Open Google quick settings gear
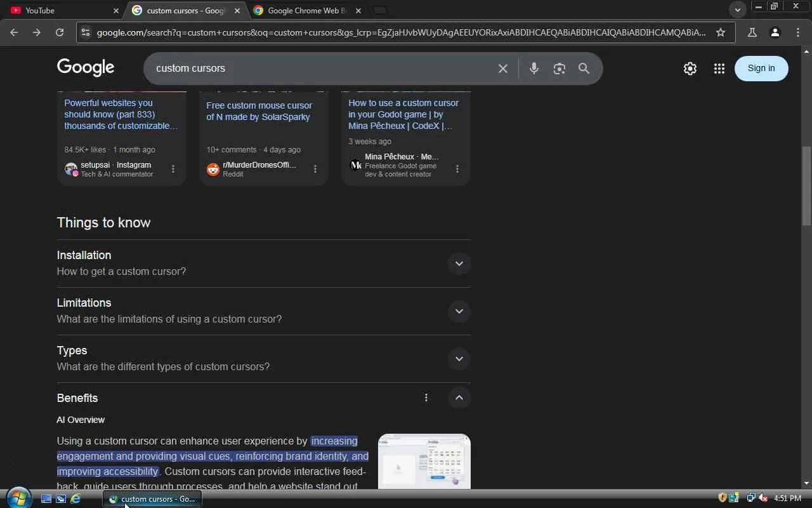Image resolution: width=812 pixels, height=508 pixels. click(x=690, y=69)
